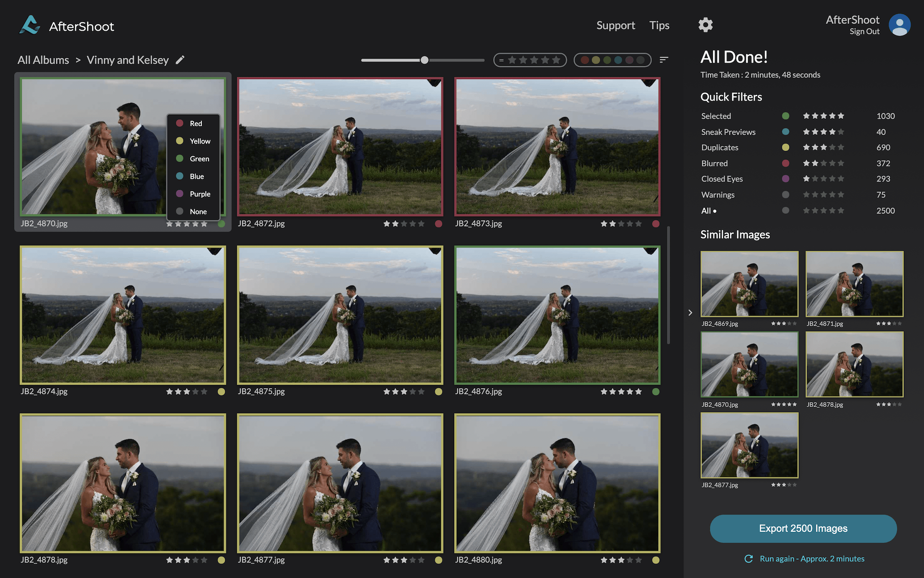Open color label of JB2_4876.jpg green dot

click(x=656, y=392)
